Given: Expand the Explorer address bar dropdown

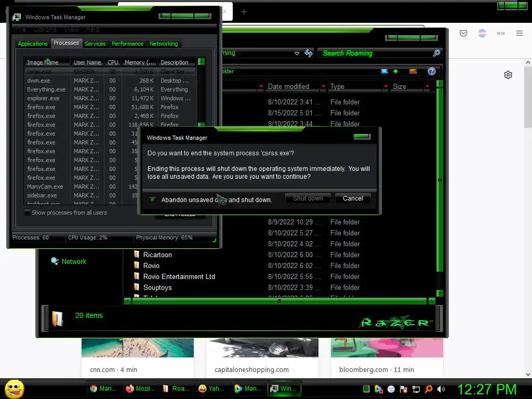Looking at the screenshot, I should (297, 54).
